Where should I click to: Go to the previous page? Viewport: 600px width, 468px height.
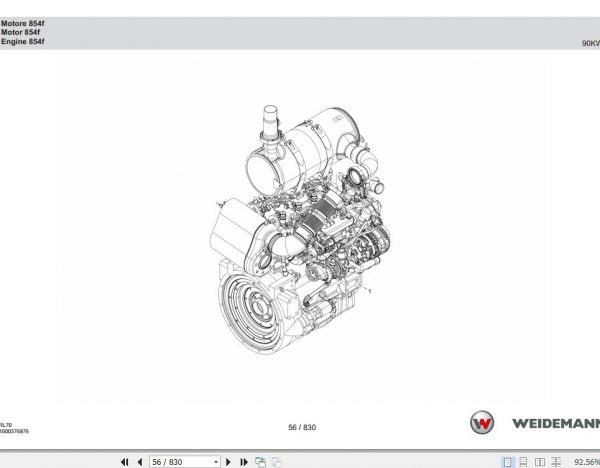[140, 462]
